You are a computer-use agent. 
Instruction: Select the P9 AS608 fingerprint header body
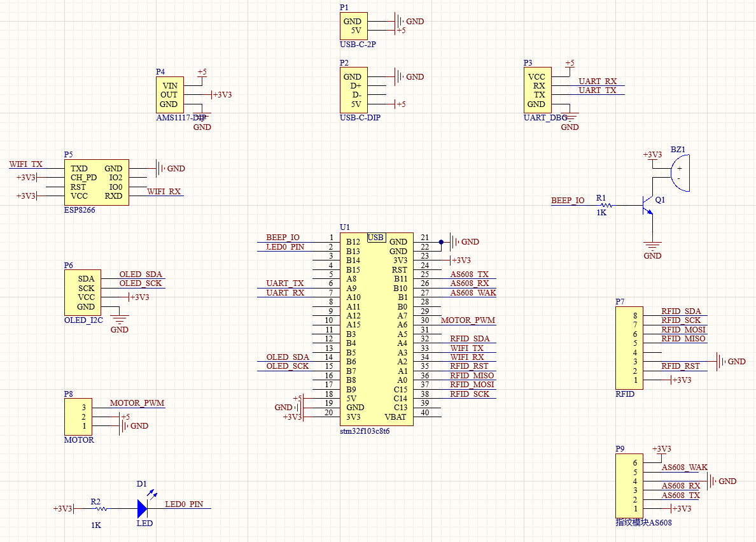click(x=629, y=485)
